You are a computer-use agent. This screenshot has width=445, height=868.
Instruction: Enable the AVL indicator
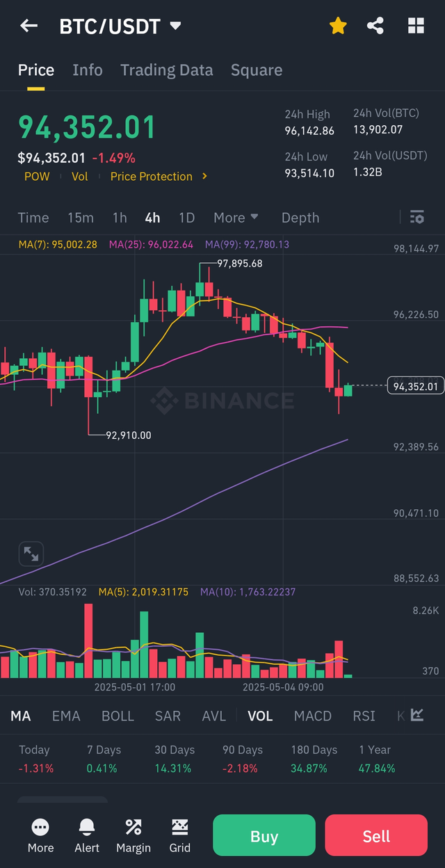[213, 716]
